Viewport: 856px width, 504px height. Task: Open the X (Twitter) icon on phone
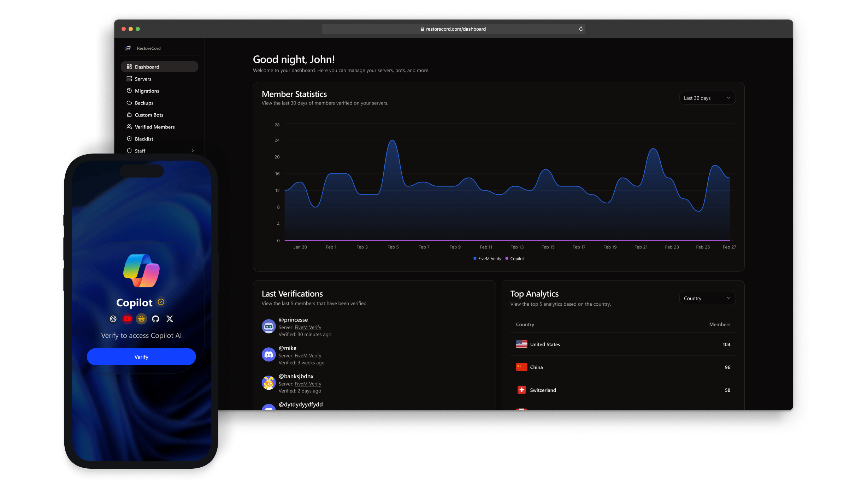click(170, 319)
